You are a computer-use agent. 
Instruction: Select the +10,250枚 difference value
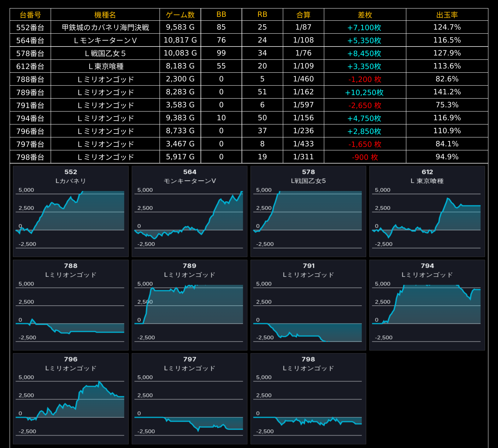[364, 92]
